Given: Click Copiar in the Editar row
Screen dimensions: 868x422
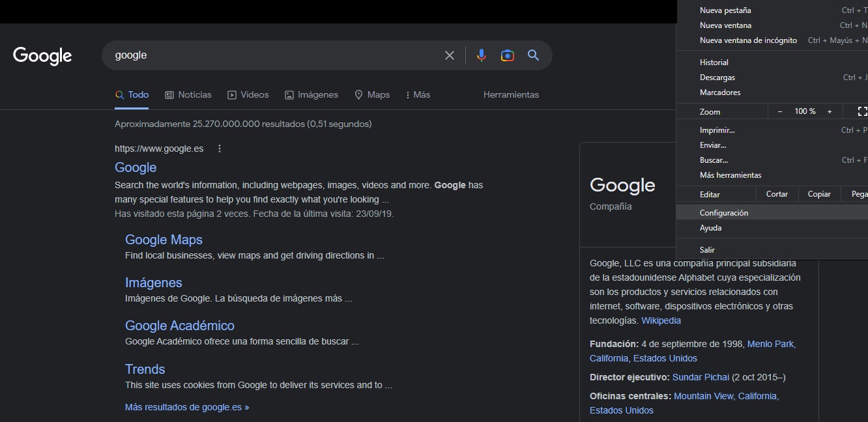Looking at the screenshot, I should [819, 194].
